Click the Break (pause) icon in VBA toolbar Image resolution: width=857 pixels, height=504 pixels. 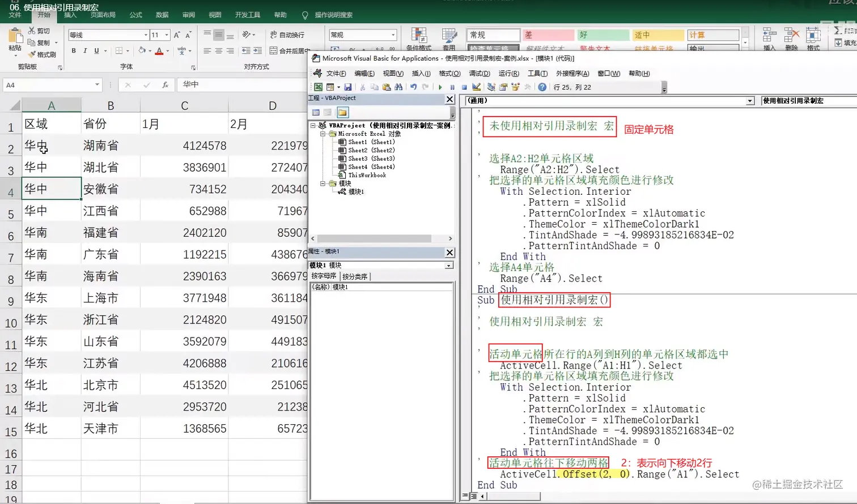pyautogui.click(x=452, y=87)
